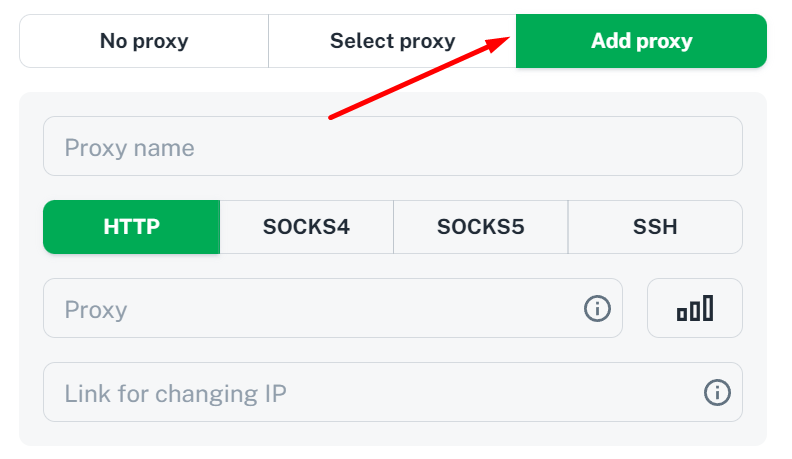Click the proxy check signal bars icon
The width and height of the screenshot is (792, 459).
[695, 308]
